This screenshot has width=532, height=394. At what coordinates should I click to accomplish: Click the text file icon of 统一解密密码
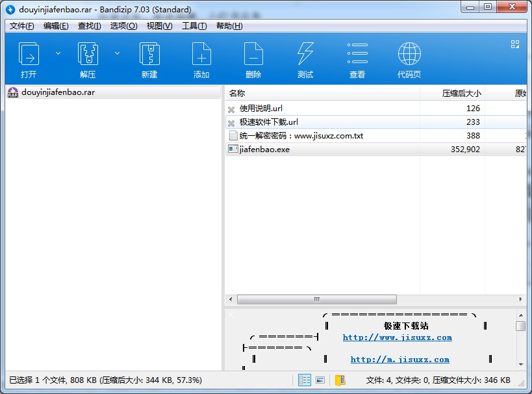click(233, 135)
